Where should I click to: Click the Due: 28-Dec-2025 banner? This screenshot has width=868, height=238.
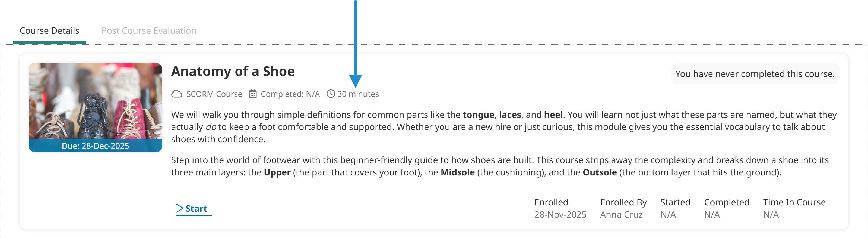[95, 146]
